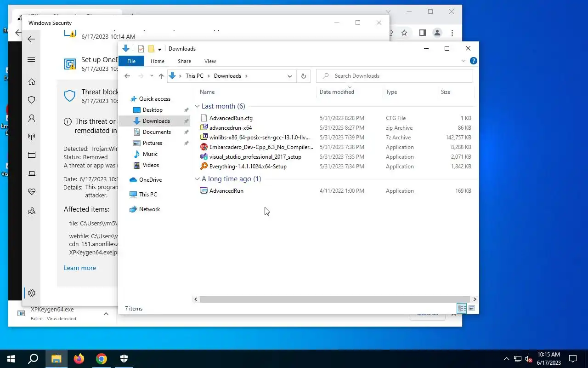Open notification center in taskbar

573,359
